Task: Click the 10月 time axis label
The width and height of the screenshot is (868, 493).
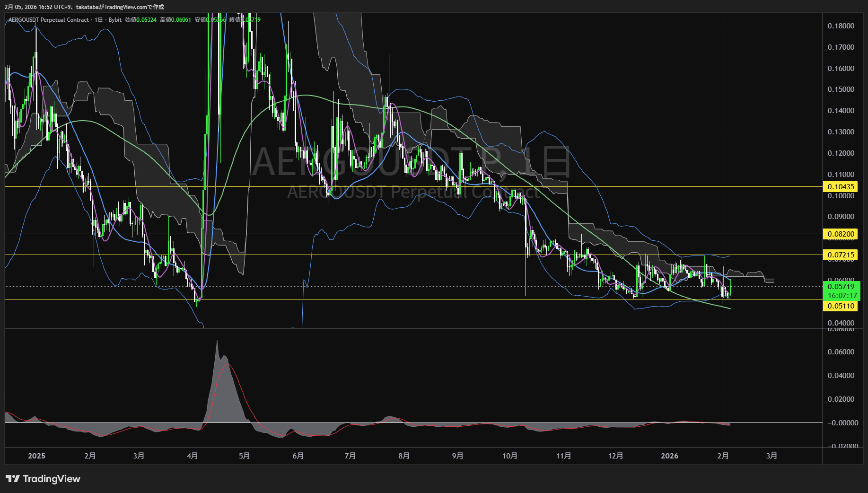Action: (x=509, y=456)
